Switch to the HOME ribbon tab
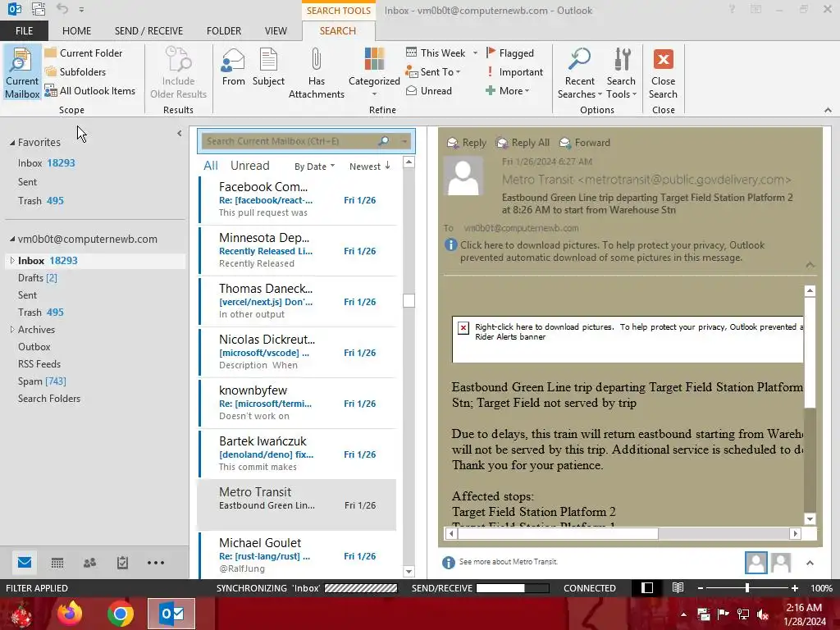This screenshot has height=630, width=840. [x=76, y=31]
